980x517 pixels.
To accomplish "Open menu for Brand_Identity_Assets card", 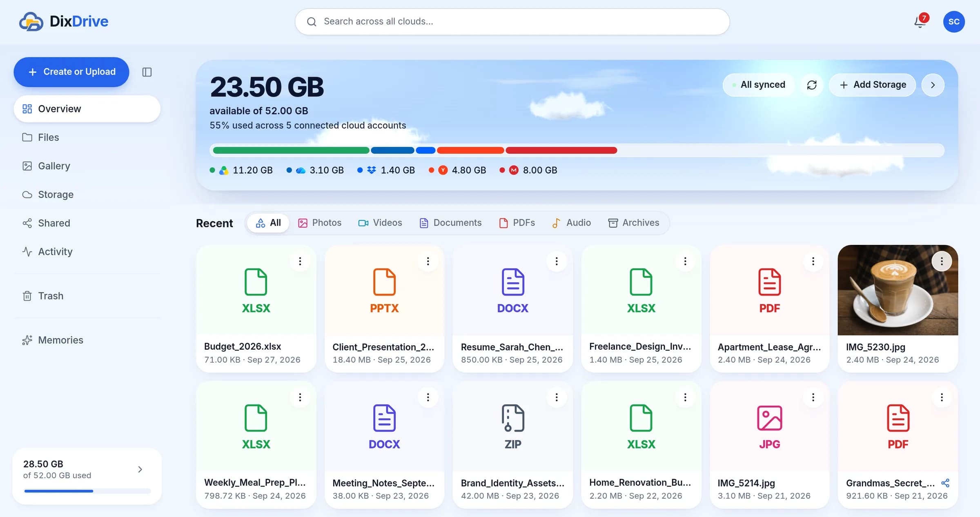I will pyautogui.click(x=557, y=397).
